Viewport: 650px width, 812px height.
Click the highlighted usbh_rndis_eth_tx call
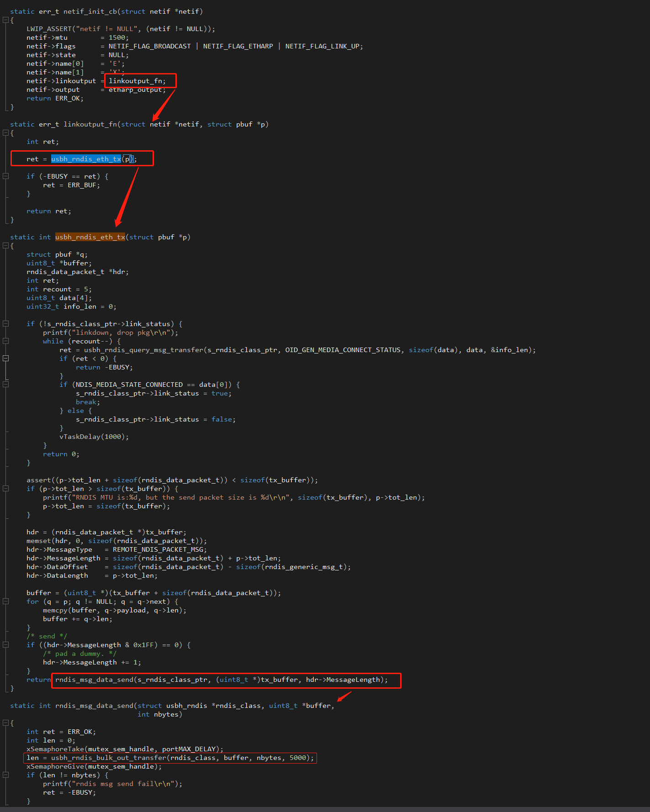pyautogui.click(x=86, y=159)
